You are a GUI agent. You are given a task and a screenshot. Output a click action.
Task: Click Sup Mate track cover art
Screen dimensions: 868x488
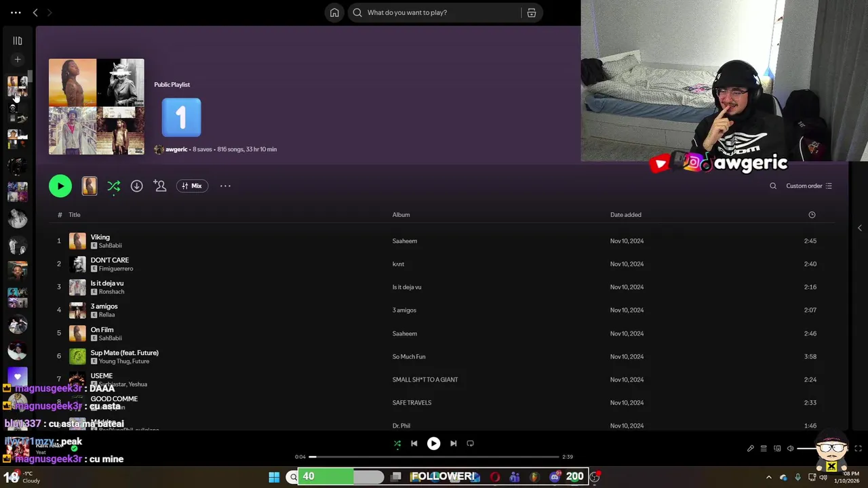[78, 357]
